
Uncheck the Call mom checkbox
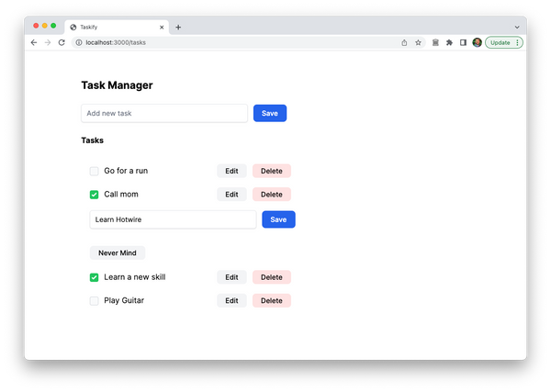tap(94, 195)
